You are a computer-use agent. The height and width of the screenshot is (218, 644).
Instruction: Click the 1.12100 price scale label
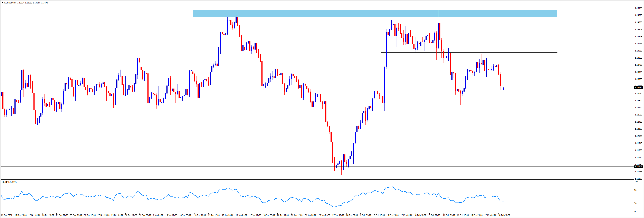pos(638,136)
